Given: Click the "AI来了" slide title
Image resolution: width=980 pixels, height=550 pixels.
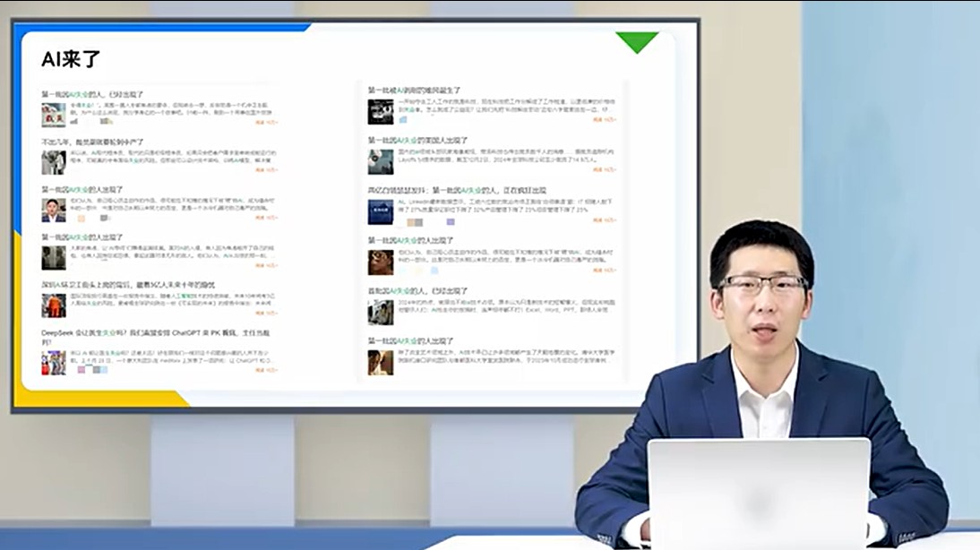Looking at the screenshot, I should tap(71, 60).
